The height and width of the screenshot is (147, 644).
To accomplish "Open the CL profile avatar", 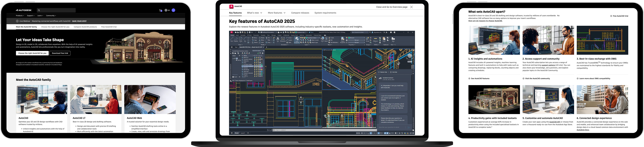I will 174,10.
